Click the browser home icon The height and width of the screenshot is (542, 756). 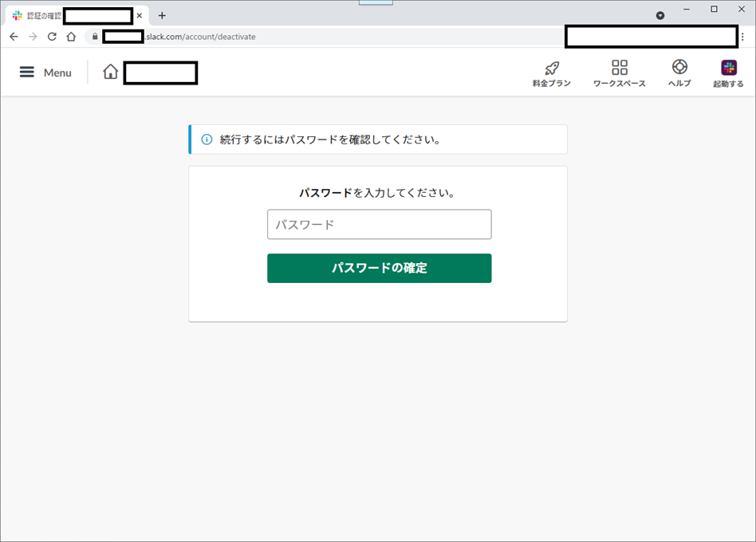coord(71,37)
